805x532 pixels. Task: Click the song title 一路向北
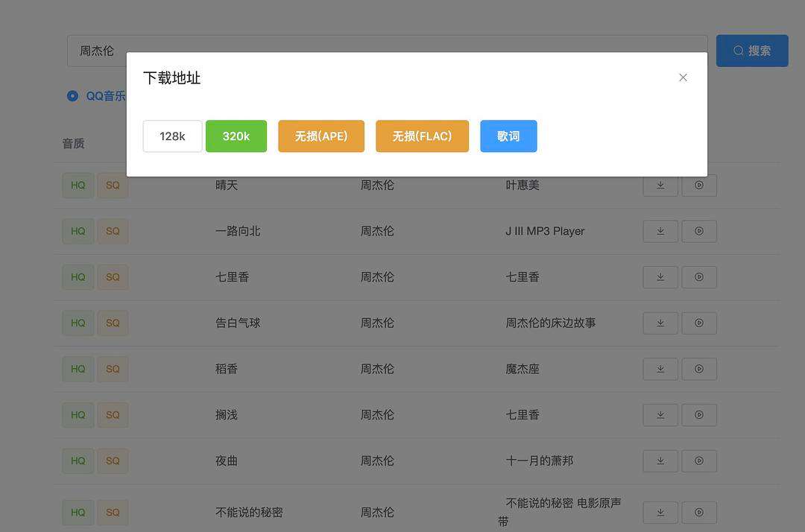tap(238, 232)
